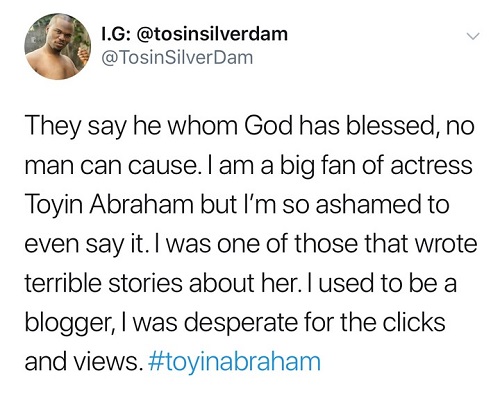Open the tweet author's profile picture

tap(58, 47)
